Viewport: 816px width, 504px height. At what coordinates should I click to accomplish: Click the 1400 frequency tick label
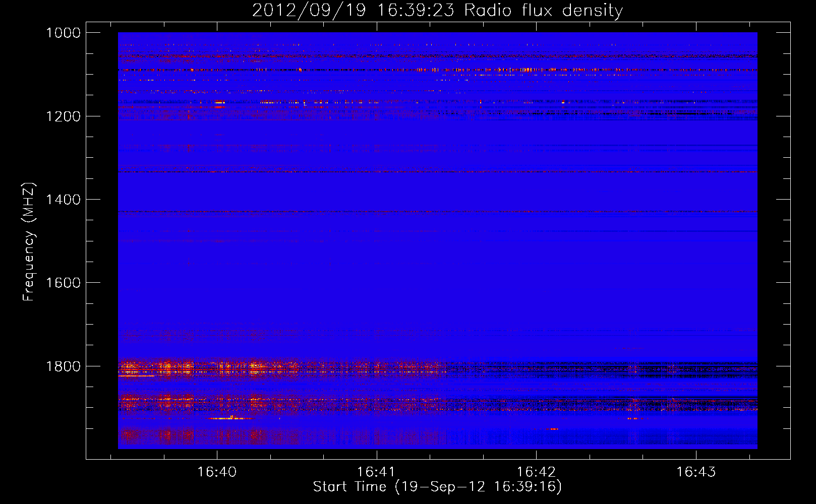click(63, 200)
